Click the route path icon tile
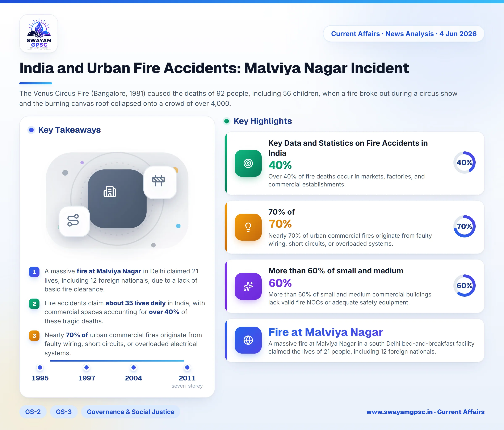Image resolution: width=504 pixels, height=430 pixels. click(74, 221)
